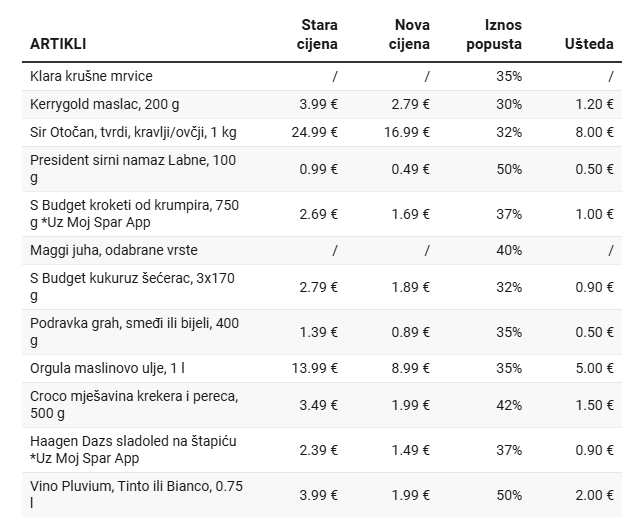Image resolution: width=636 pixels, height=529 pixels.
Task: Click Haagen Dazs sladoled na štapiću
Action: [x=133, y=450]
